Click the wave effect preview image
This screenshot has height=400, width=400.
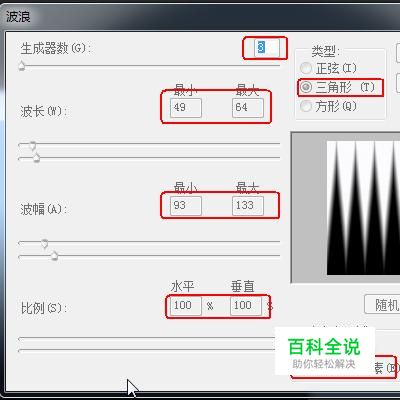pos(363,208)
